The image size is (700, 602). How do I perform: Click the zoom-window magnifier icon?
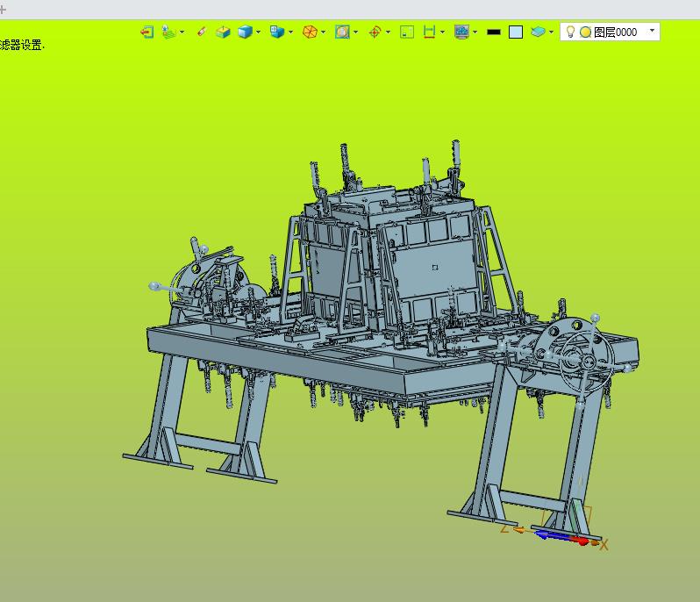pos(342,32)
